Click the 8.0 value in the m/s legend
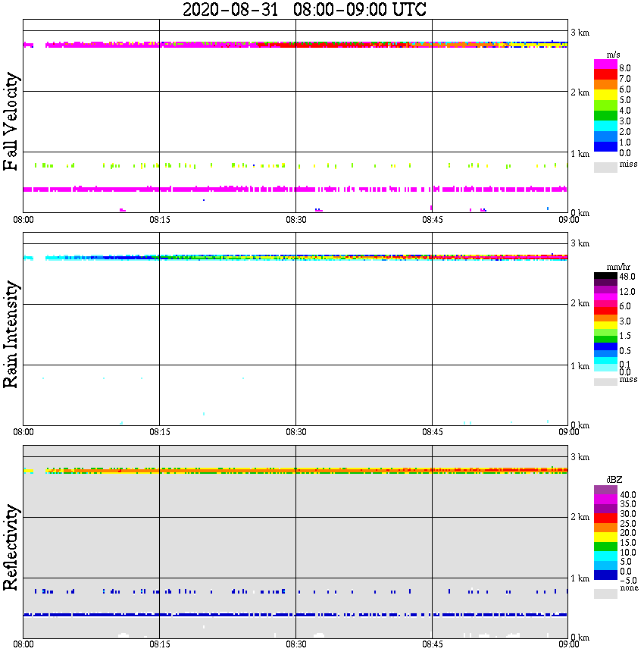 pos(625,68)
